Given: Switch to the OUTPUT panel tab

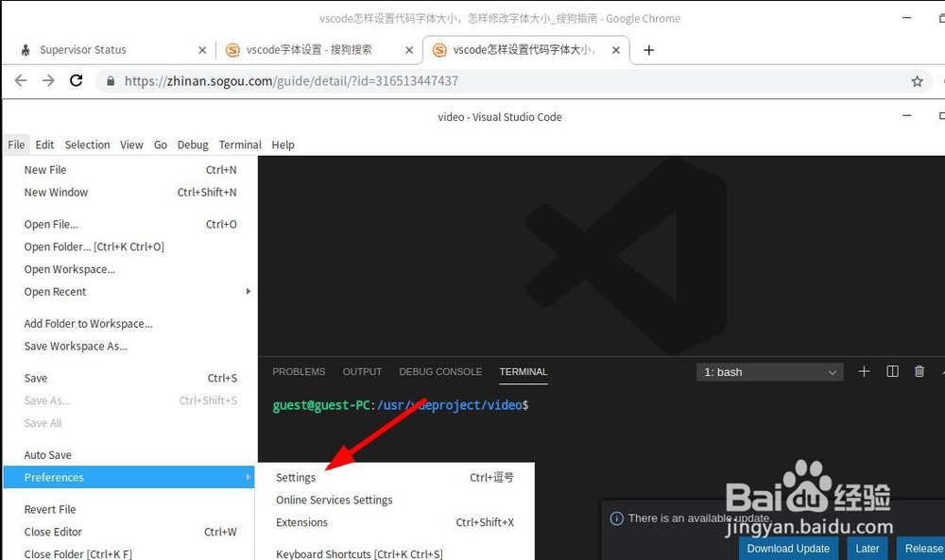Looking at the screenshot, I should pos(362,371).
